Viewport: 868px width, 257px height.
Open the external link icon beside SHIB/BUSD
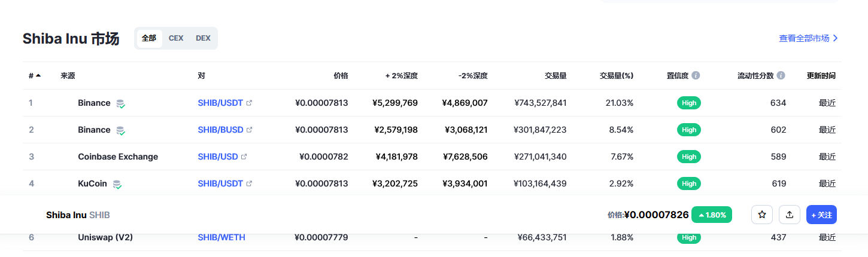pos(250,130)
